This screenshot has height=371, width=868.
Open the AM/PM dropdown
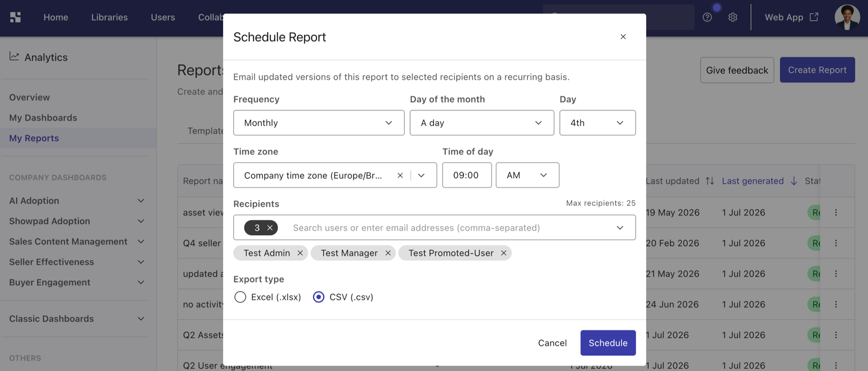[x=527, y=175]
